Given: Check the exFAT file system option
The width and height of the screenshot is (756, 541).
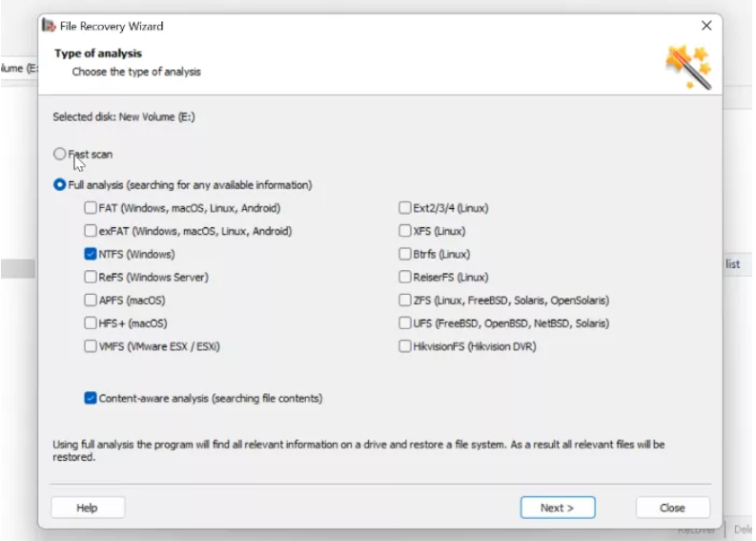Looking at the screenshot, I should point(91,231).
